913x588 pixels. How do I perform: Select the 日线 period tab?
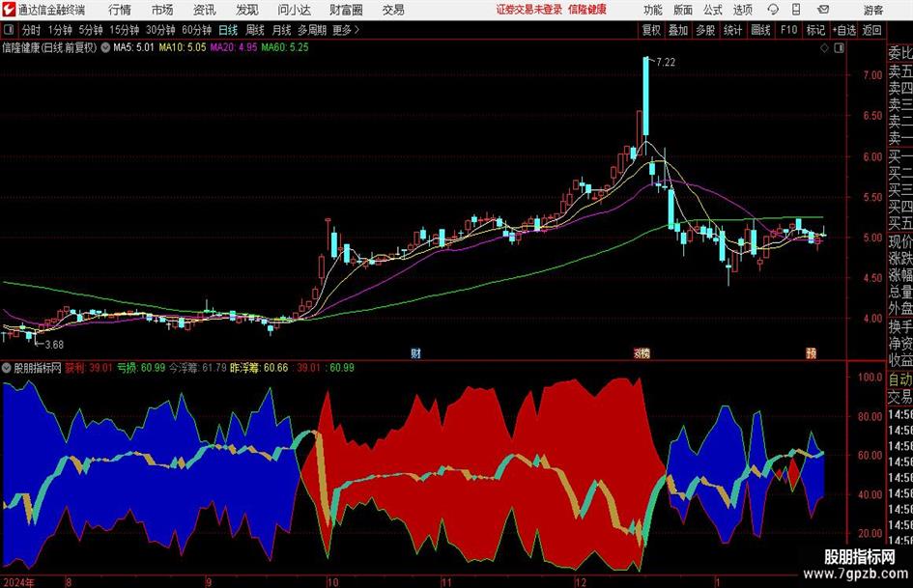point(228,30)
